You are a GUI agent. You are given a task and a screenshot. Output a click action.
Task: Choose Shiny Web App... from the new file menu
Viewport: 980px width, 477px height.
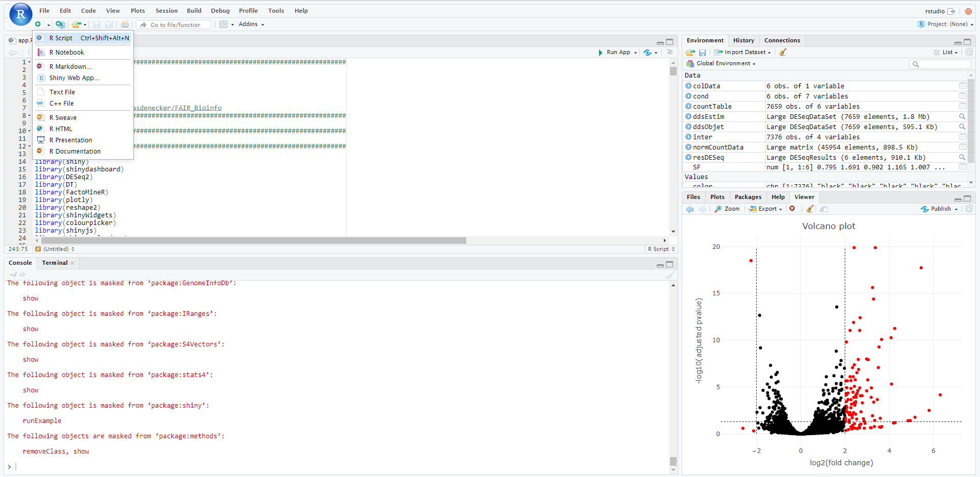pos(83,78)
